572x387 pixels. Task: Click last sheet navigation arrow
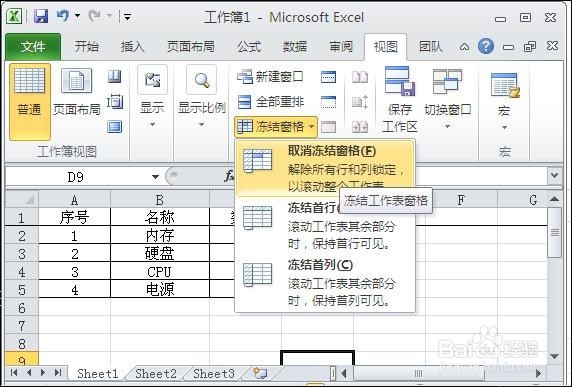(x=58, y=373)
